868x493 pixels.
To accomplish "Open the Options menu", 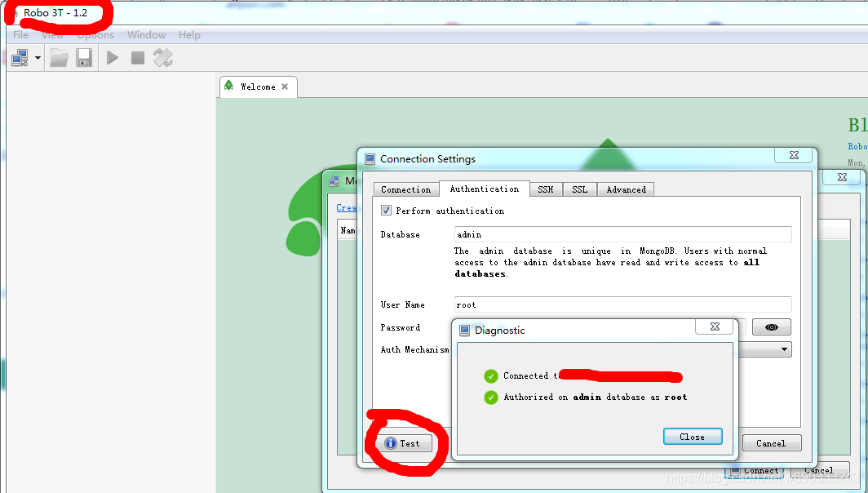I will [95, 35].
